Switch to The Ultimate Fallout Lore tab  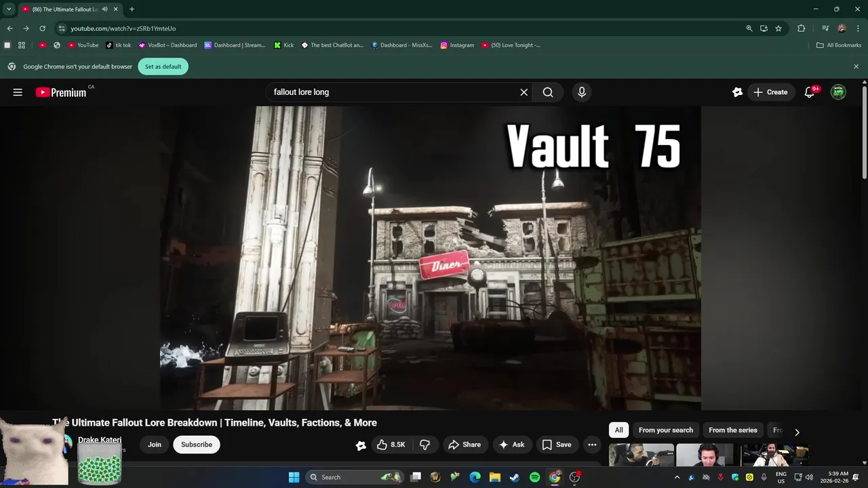click(x=64, y=9)
